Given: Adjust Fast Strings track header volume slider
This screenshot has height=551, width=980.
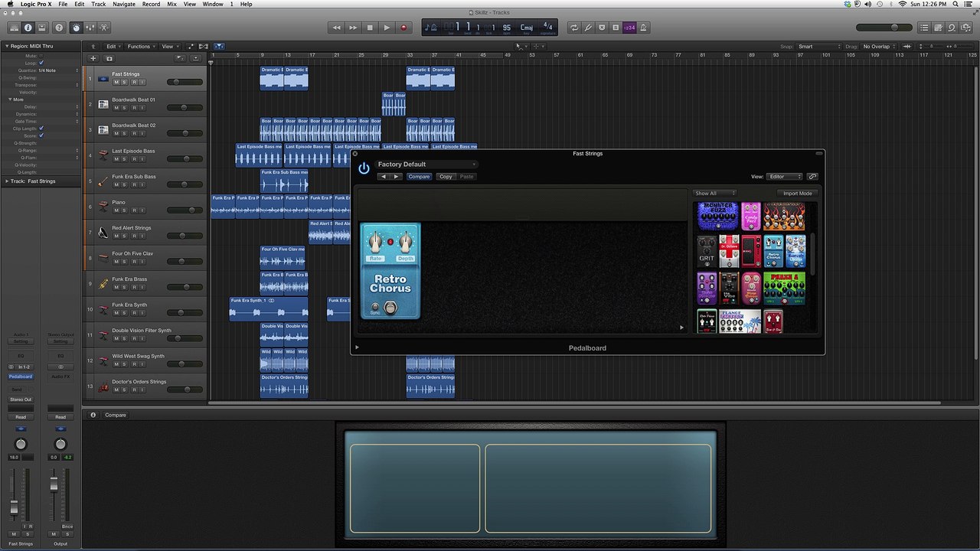Looking at the screenshot, I should 185,82.
